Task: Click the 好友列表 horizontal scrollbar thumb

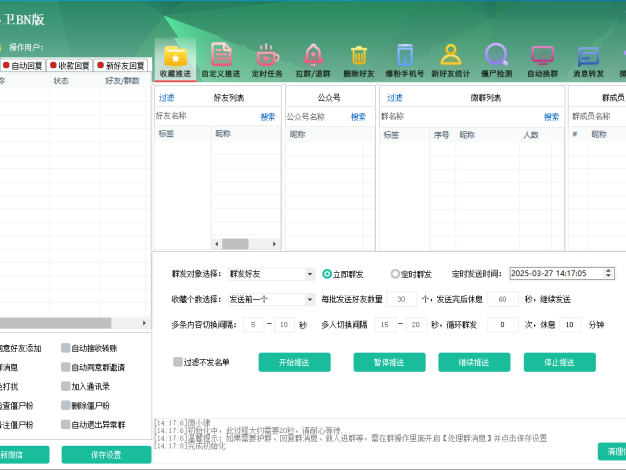Action: pos(235,244)
